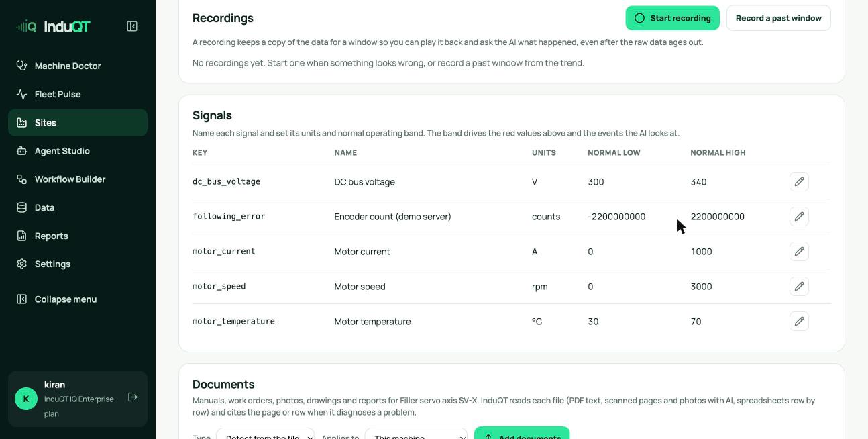Screen dimensions: 868x439
Task: Start recording now
Action: [672, 18]
